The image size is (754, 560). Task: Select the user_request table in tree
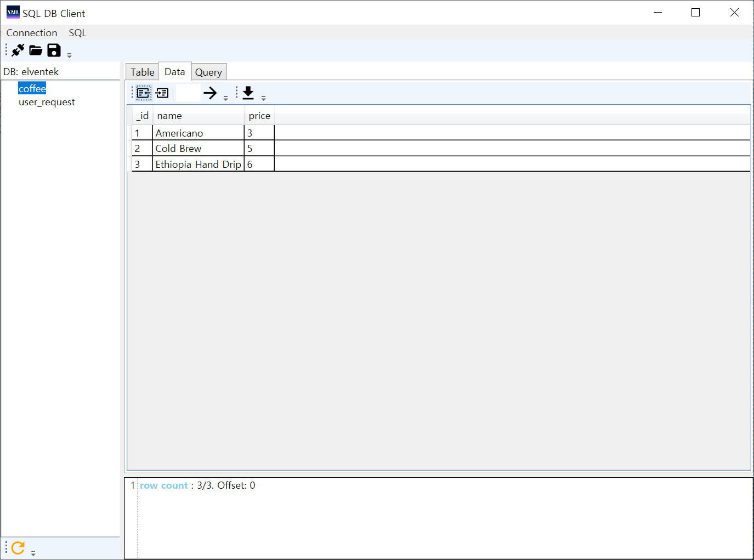pyautogui.click(x=47, y=102)
